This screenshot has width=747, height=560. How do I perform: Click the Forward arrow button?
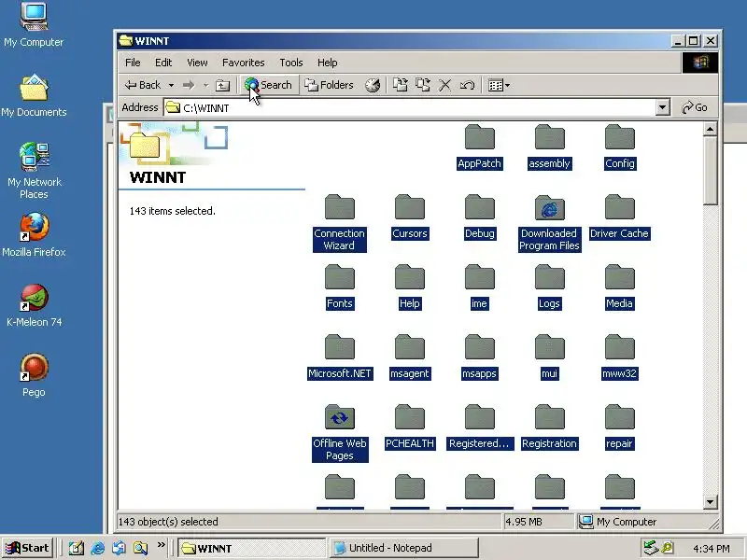pyautogui.click(x=190, y=85)
